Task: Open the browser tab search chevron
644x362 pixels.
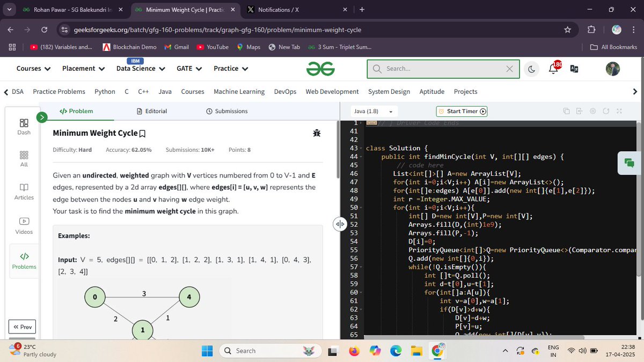Action: point(9,10)
